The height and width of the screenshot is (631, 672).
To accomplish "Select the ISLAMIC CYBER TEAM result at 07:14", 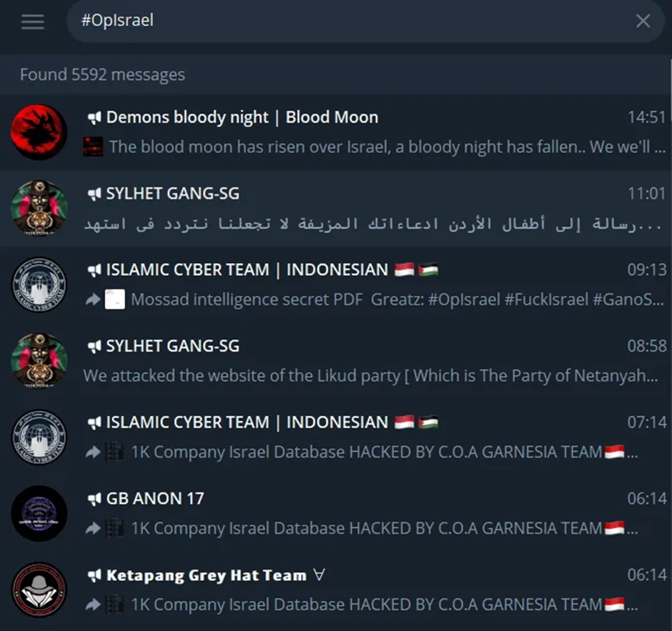I will click(336, 437).
